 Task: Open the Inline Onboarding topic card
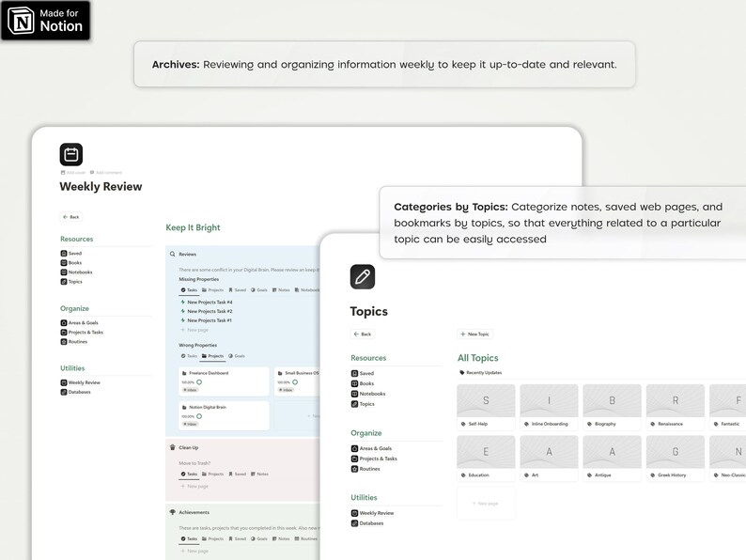[x=549, y=407]
